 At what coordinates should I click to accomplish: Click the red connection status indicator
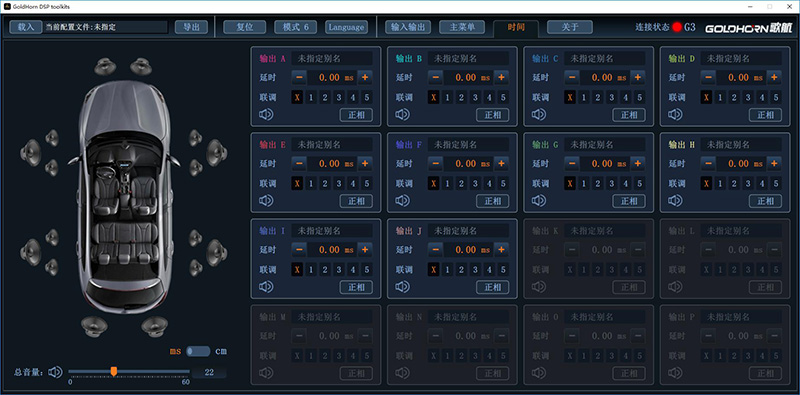[x=677, y=27]
